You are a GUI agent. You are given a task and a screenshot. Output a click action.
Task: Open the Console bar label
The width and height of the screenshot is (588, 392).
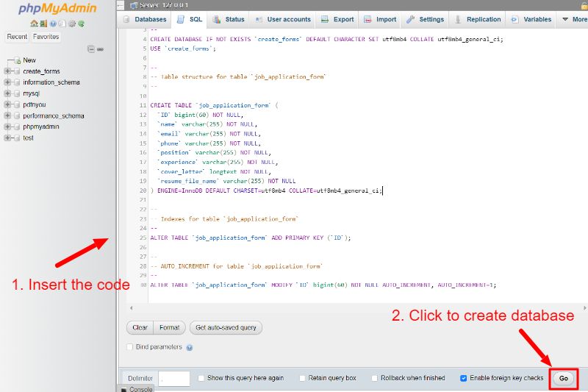140,389
